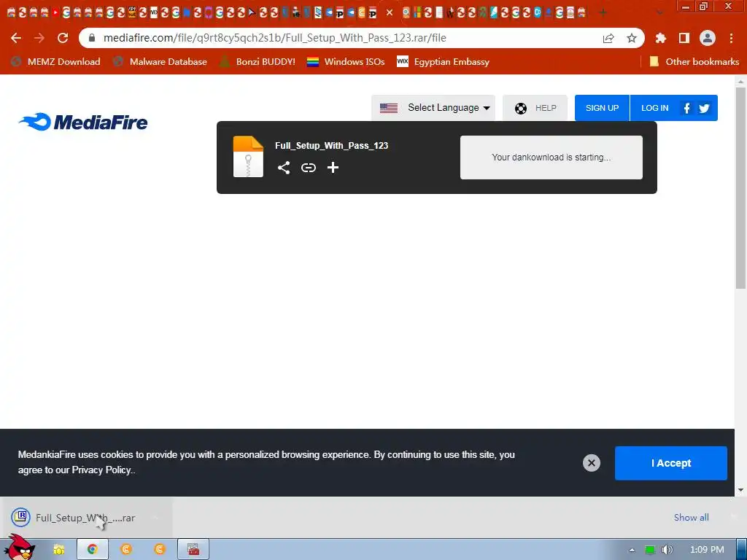The width and height of the screenshot is (747, 560).
Task: Open the Select Language dropdown
Action: click(433, 108)
